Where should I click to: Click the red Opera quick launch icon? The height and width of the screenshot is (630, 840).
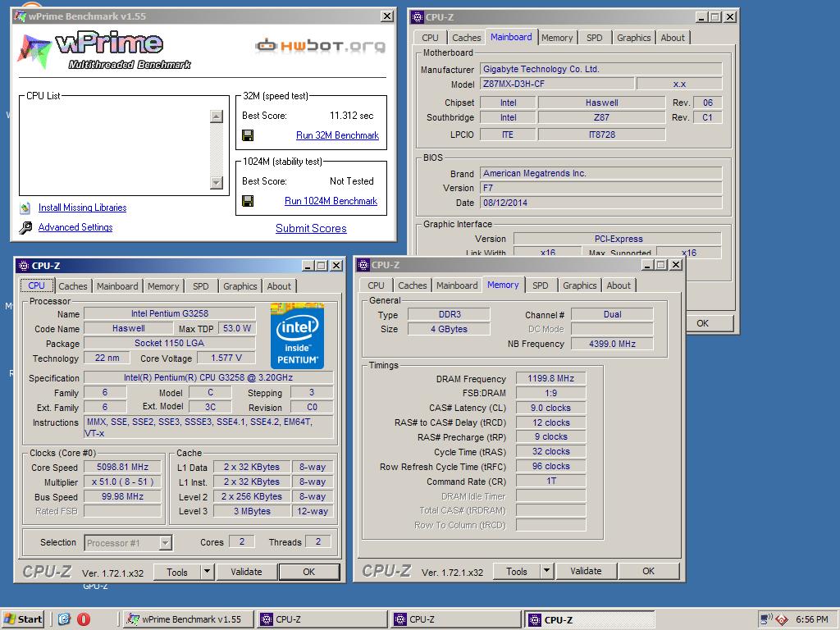pyautogui.click(x=84, y=619)
